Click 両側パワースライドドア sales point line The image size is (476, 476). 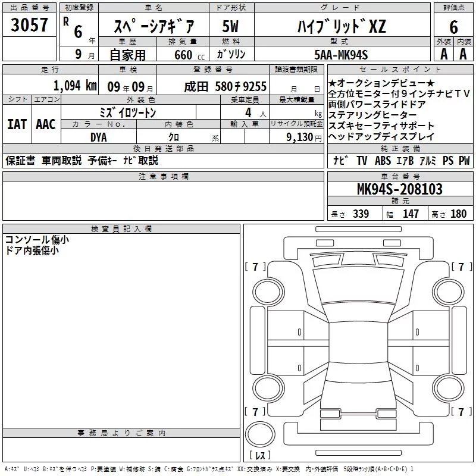pos(377,105)
